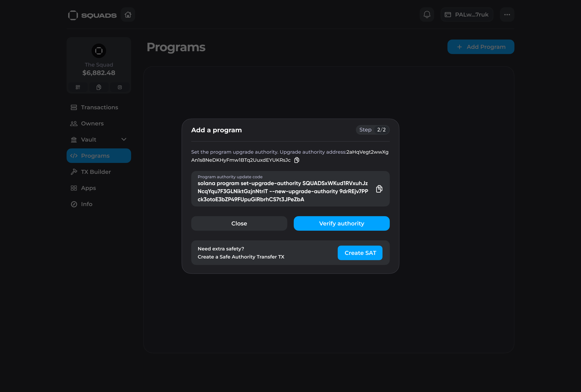Open the Owners section
581x392 pixels.
(x=92, y=124)
